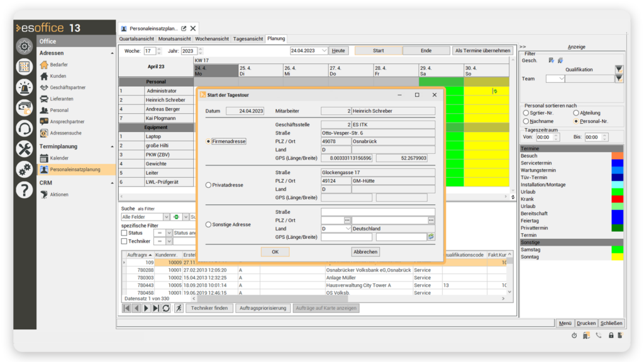Open Kunden in the Adressen list
The image size is (644, 362).
[58, 76]
